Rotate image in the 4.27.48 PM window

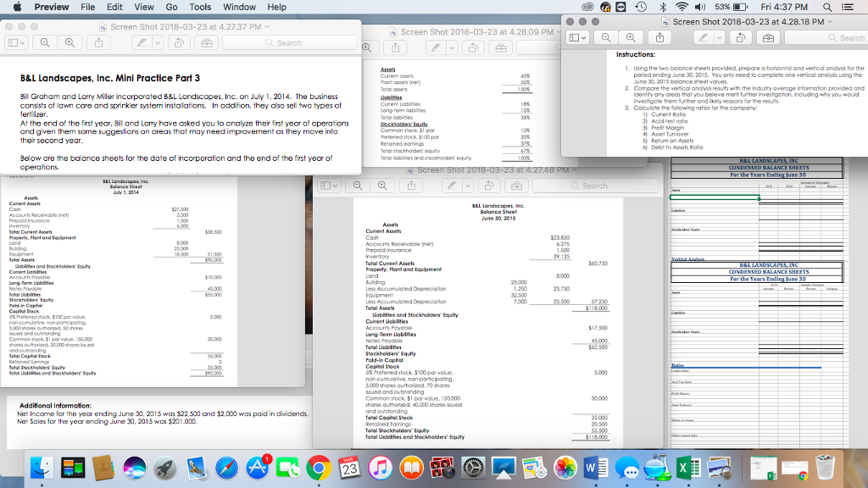point(489,186)
